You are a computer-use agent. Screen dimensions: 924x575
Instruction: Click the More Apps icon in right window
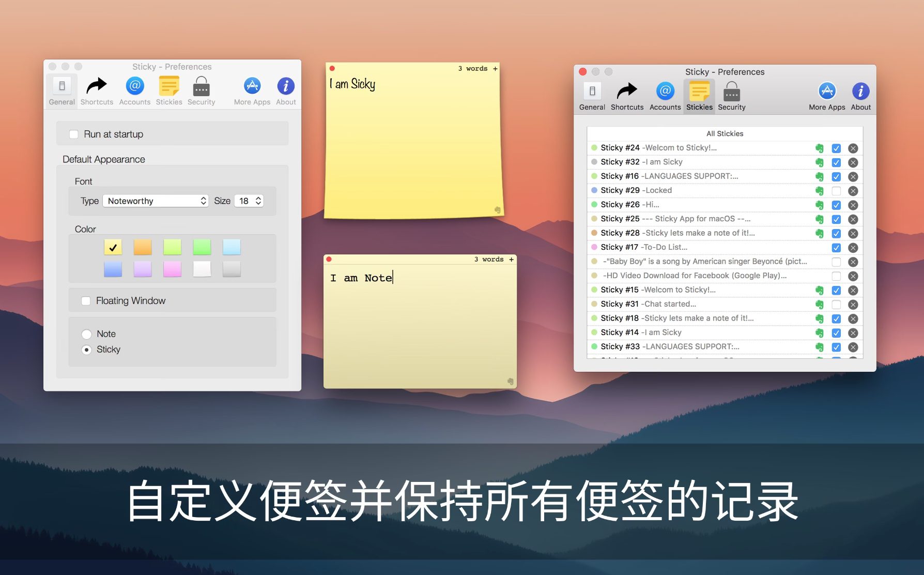(x=827, y=96)
